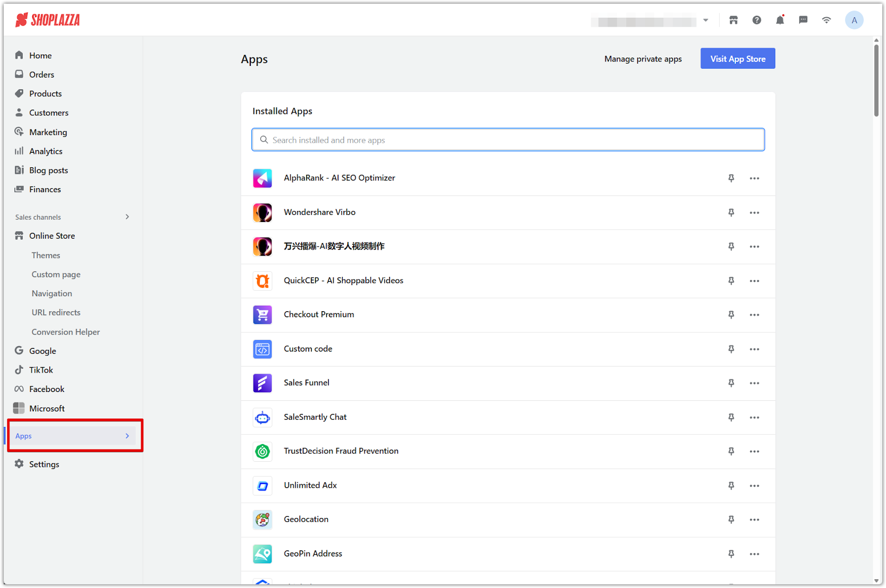This screenshot has width=886, height=588.
Task: Open Manage private apps link
Action: [643, 59]
